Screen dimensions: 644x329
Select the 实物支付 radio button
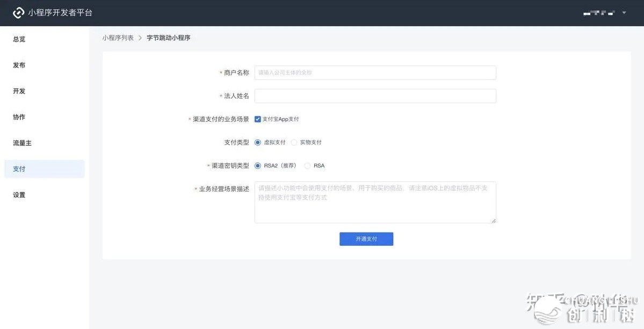pos(294,142)
